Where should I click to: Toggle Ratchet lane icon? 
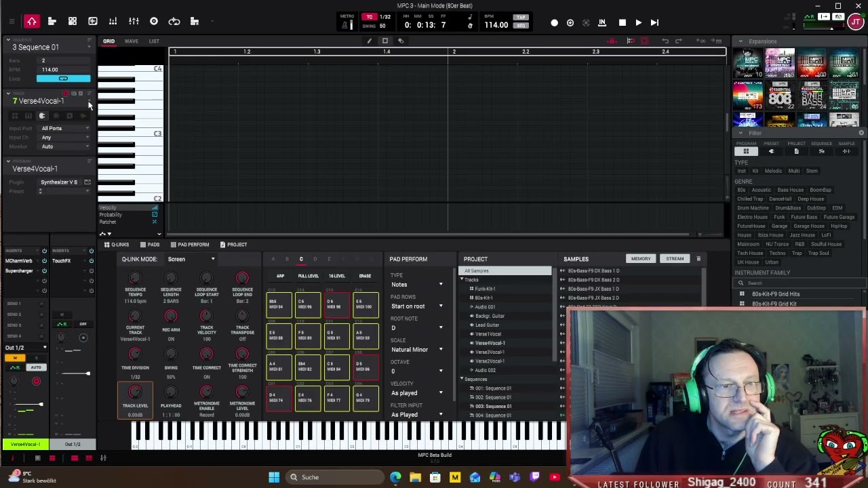(155, 222)
